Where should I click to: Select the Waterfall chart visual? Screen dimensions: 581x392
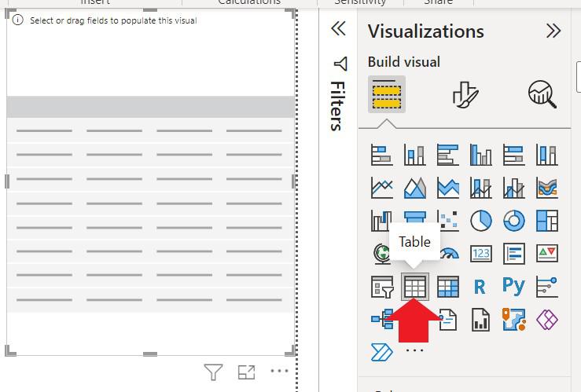pyautogui.click(x=381, y=220)
